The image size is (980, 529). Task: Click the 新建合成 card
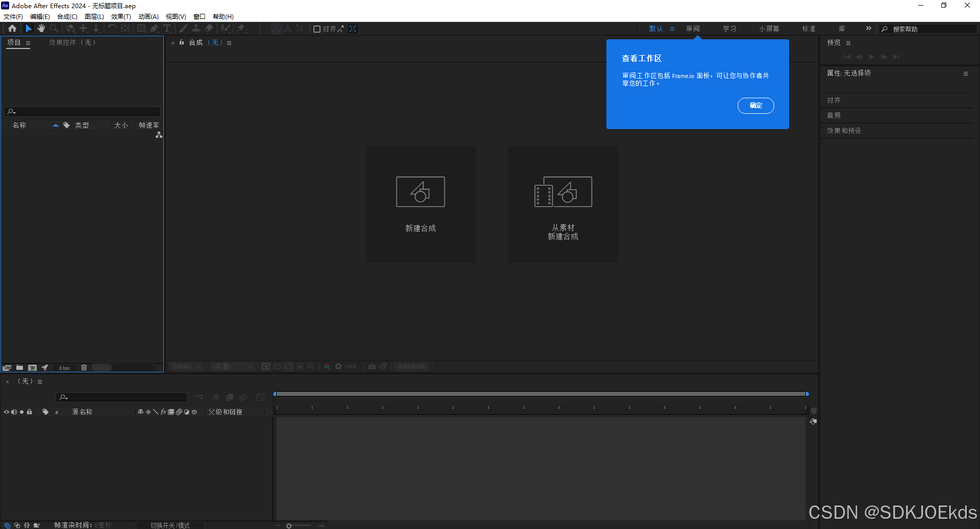(421, 205)
